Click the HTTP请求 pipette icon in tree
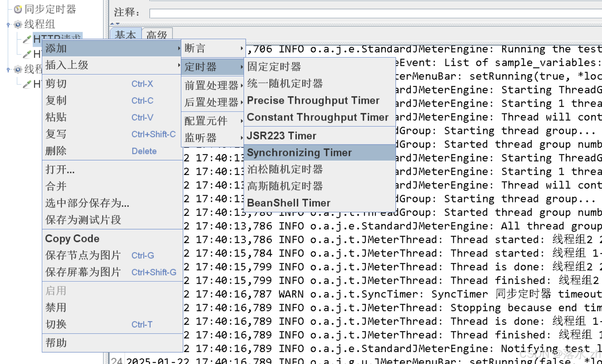The image size is (602, 364). click(27, 39)
